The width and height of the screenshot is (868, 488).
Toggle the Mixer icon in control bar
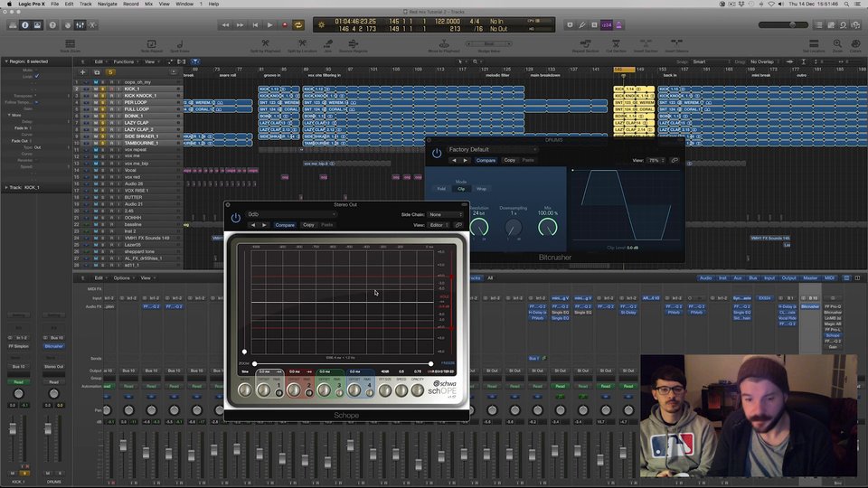pyautogui.click(x=80, y=25)
